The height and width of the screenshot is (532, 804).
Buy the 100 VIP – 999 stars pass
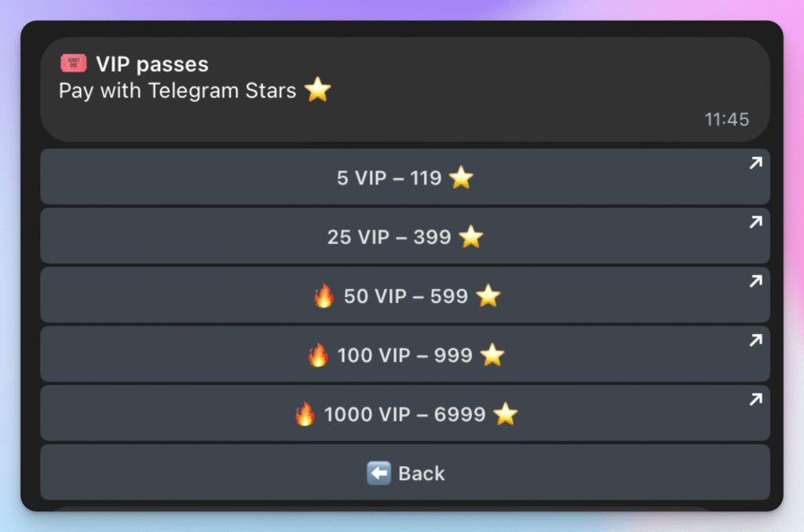[x=404, y=355]
